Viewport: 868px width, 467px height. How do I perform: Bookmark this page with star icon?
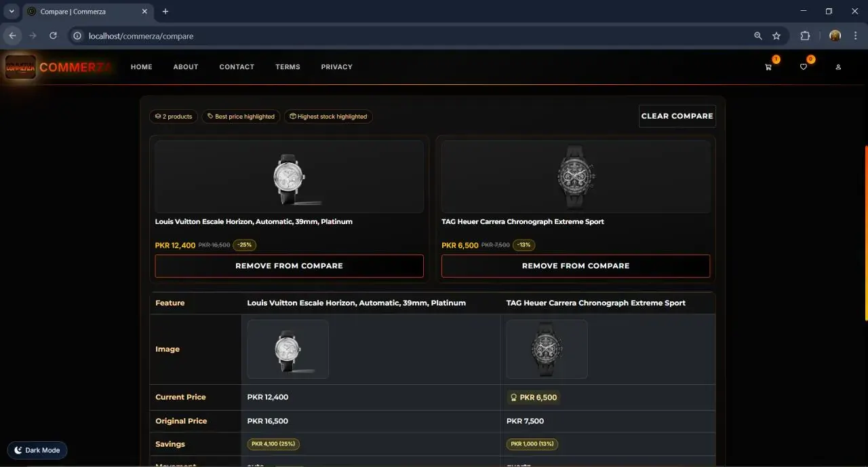click(x=776, y=36)
